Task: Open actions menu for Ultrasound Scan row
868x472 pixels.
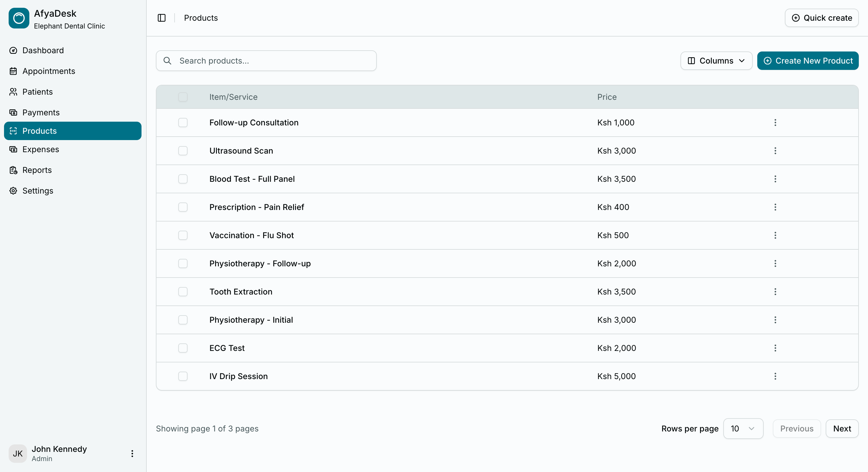Action: pos(775,151)
